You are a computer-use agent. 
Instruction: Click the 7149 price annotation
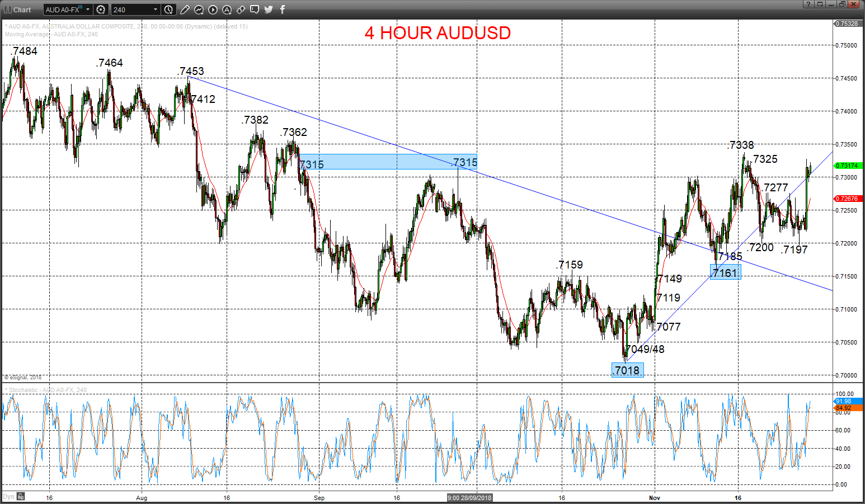[670, 279]
